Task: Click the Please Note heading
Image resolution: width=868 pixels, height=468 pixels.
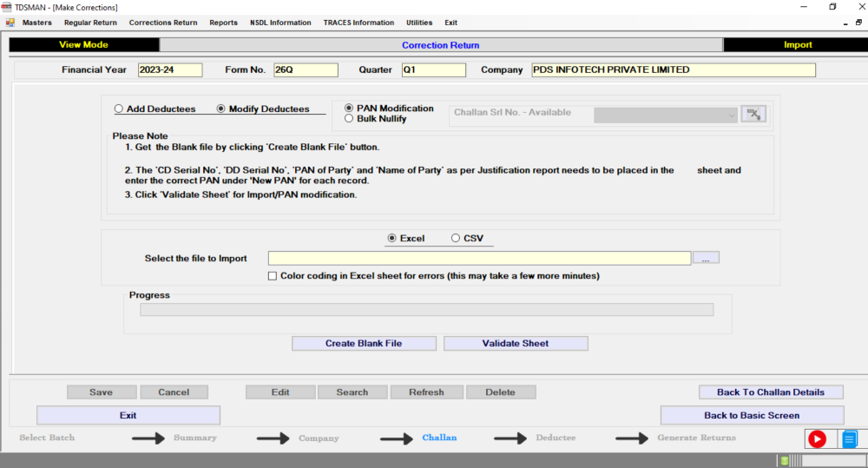Action: [x=140, y=136]
